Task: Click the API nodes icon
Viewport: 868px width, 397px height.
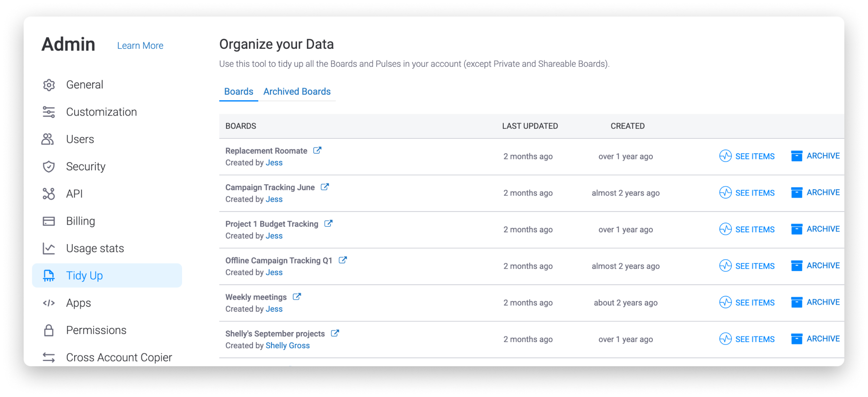Action: 49,194
